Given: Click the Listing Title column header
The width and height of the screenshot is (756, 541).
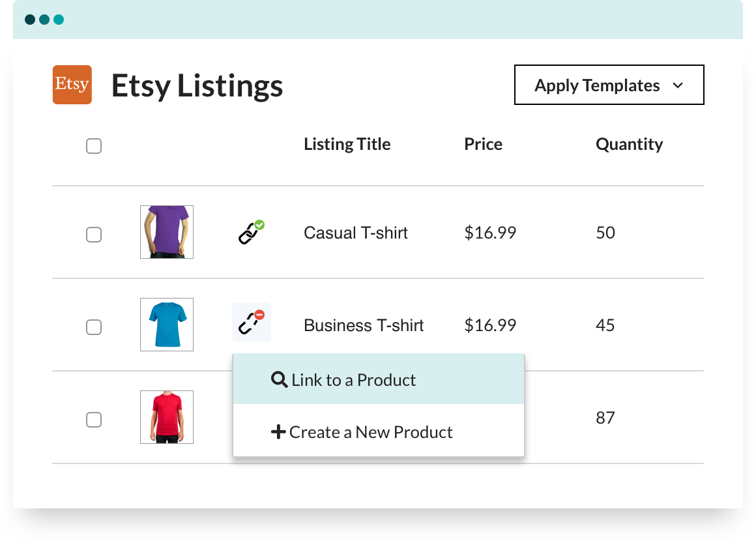Looking at the screenshot, I should [347, 144].
